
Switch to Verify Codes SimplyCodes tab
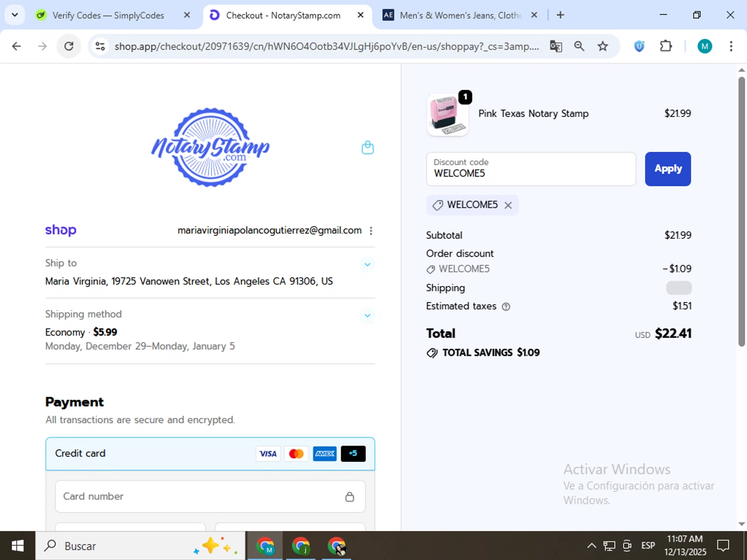click(x=114, y=15)
